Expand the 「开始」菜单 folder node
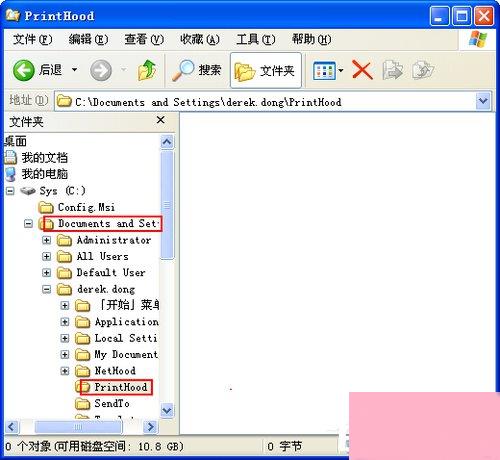This screenshot has width=500, height=460. tap(65, 305)
